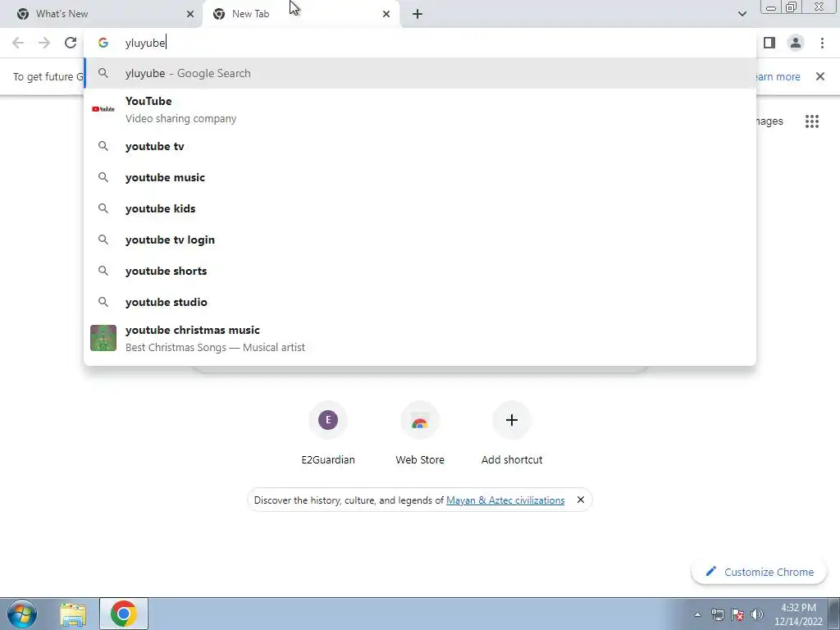Open a new tab with plus button
The image size is (840, 630).
[418, 14]
